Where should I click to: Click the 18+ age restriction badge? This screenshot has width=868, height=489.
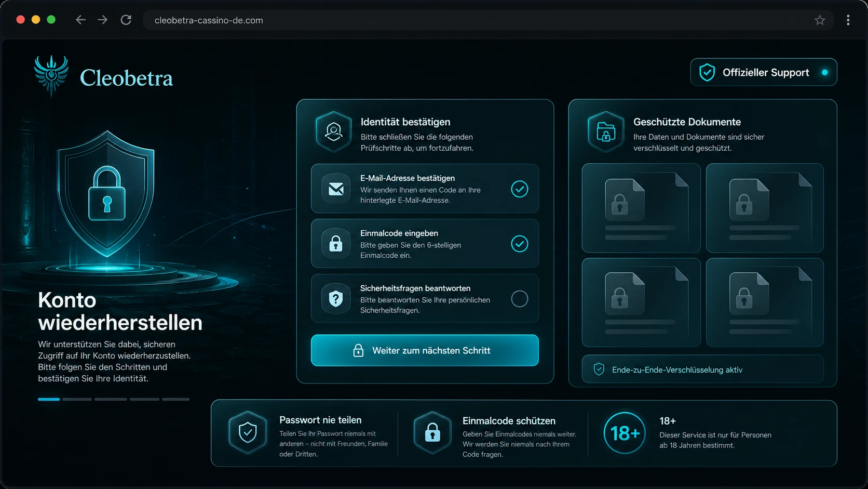point(625,433)
